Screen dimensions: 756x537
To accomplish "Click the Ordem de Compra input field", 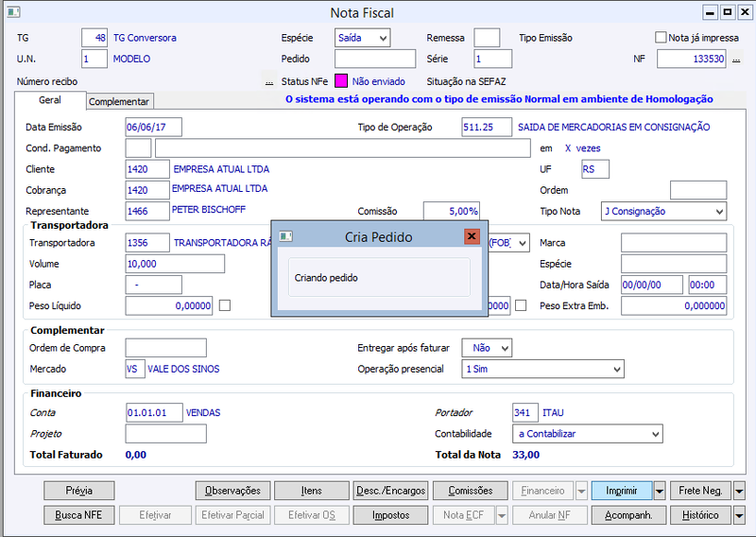I will click(x=166, y=347).
